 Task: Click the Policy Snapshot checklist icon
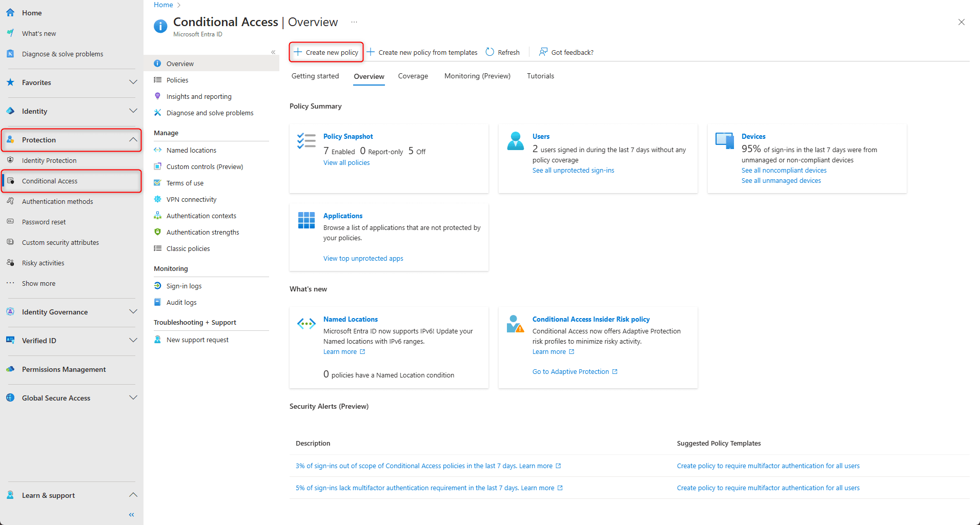click(307, 141)
